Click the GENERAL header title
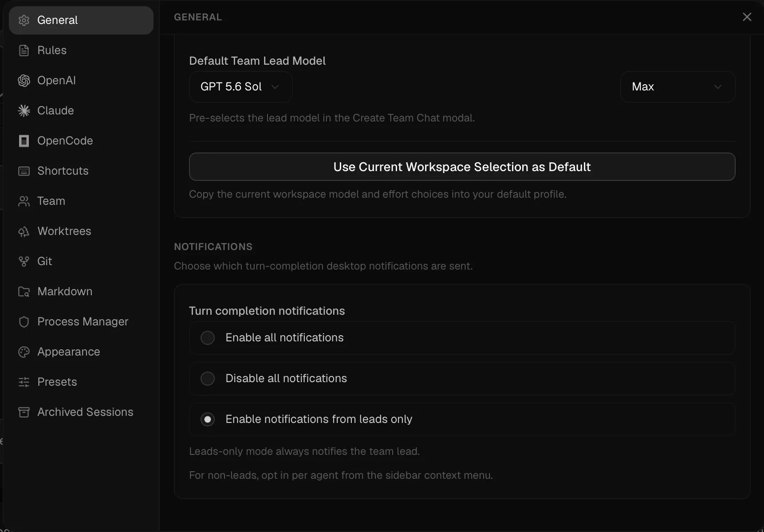The height and width of the screenshot is (532, 764). 198,17
